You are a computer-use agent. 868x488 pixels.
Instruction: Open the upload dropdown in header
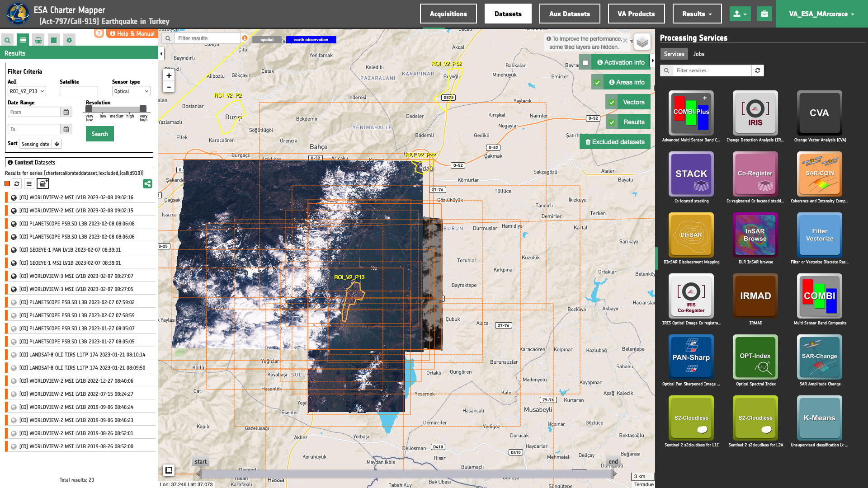(x=740, y=14)
